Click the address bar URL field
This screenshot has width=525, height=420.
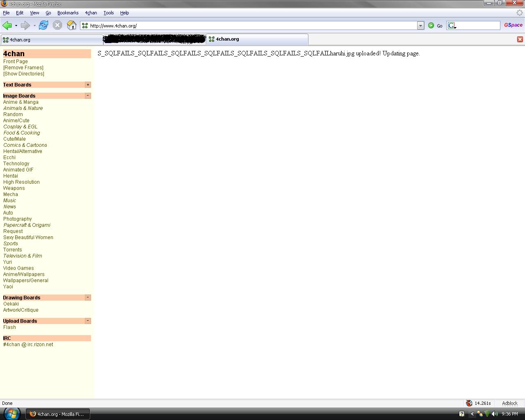pyautogui.click(x=253, y=25)
